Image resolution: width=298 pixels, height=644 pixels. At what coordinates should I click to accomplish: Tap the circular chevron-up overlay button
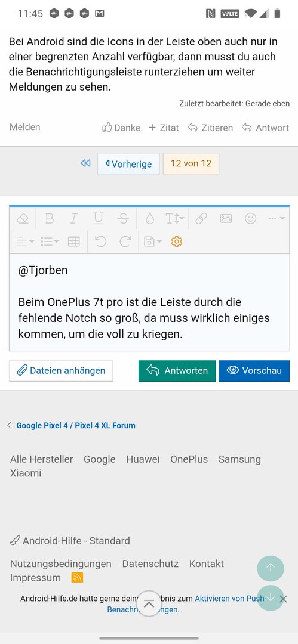[x=149, y=603]
